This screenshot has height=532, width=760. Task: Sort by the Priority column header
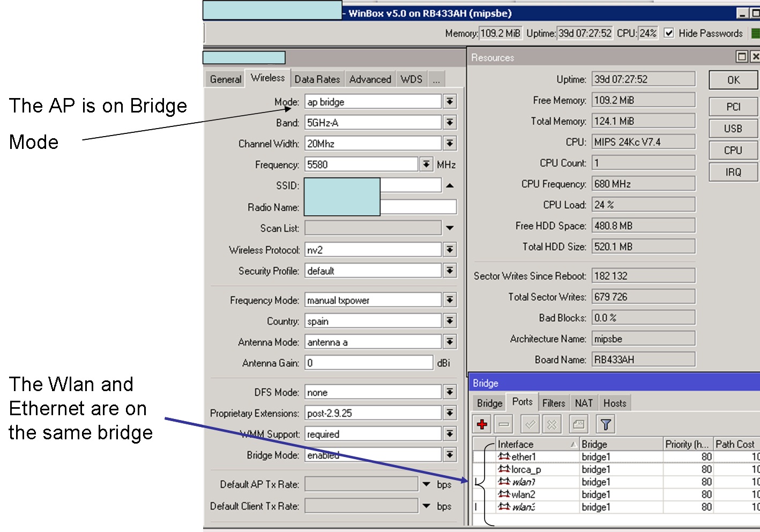(x=689, y=444)
